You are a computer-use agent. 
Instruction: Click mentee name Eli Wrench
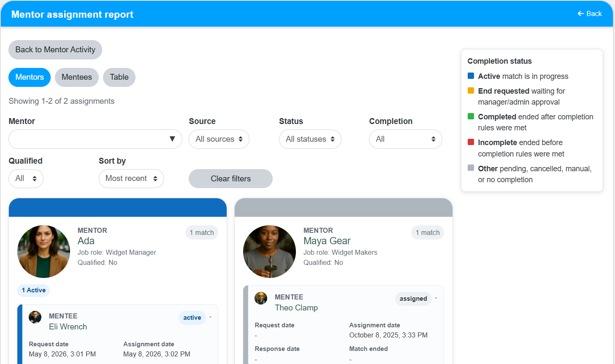(68, 327)
